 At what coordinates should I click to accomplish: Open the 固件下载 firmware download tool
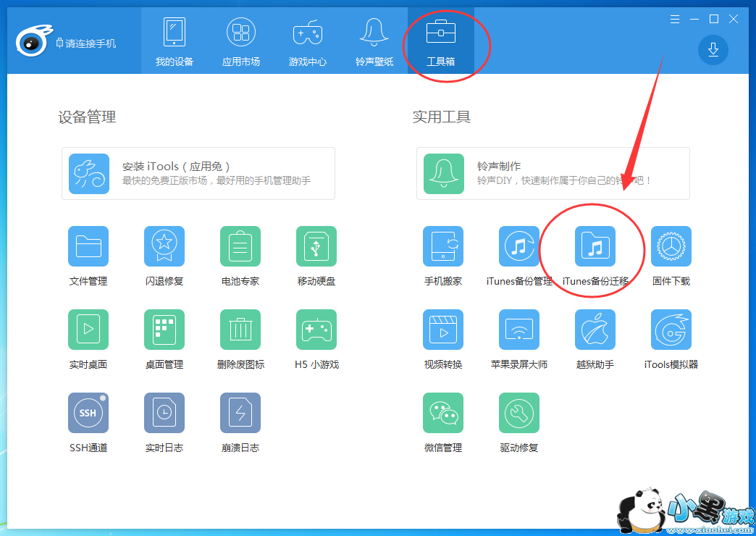pos(671,246)
